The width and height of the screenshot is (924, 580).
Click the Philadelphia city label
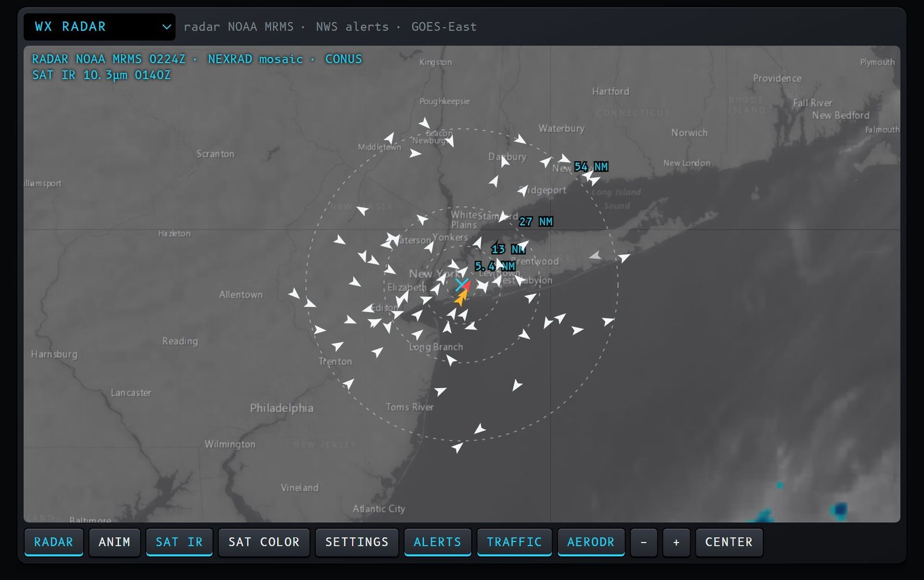pos(282,408)
